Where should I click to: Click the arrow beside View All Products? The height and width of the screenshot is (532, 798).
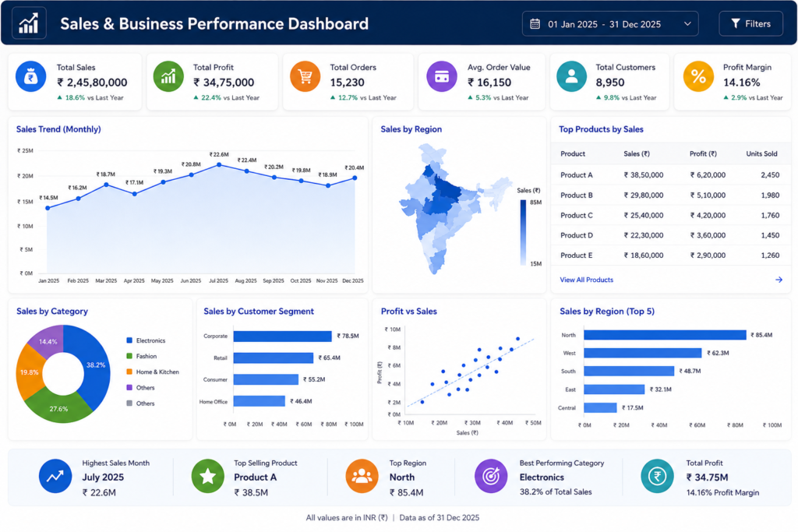tap(779, 280)
